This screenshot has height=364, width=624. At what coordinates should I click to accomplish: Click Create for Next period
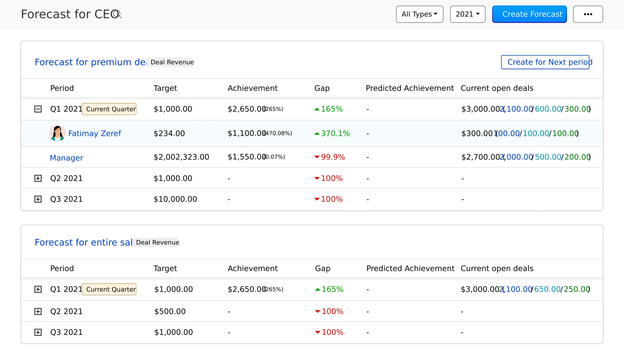click(x=545, y=62)
